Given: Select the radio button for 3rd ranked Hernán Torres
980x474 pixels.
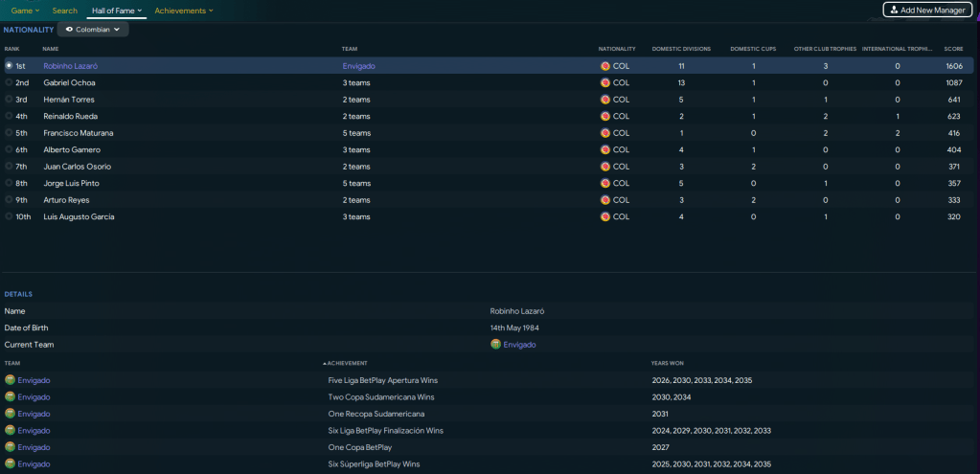Looking at the screenshot, I should [9, 100].
